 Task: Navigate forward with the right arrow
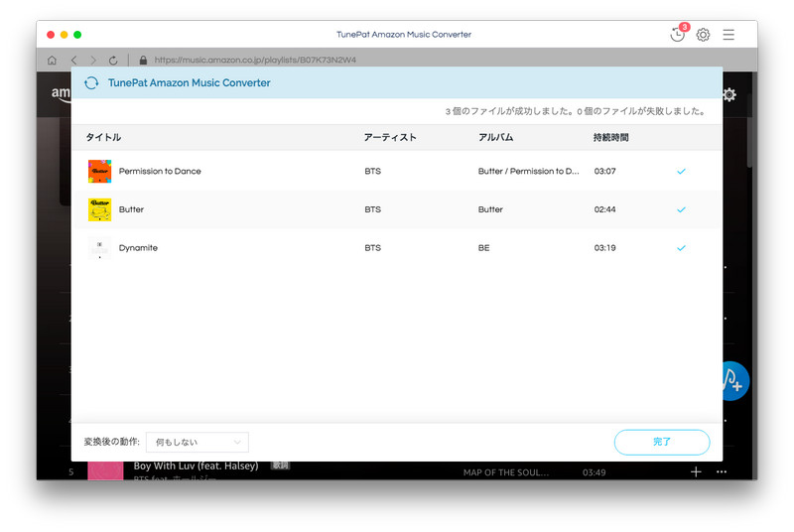pos(93,61)
